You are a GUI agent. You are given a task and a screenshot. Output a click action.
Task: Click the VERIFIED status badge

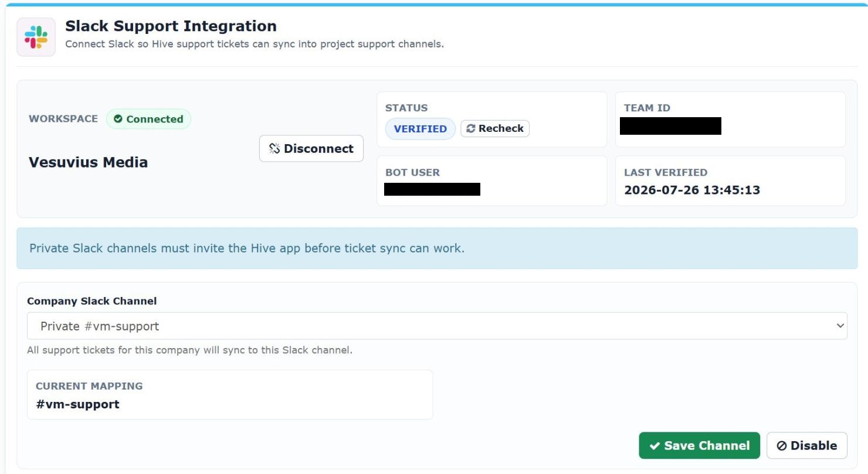420,129
